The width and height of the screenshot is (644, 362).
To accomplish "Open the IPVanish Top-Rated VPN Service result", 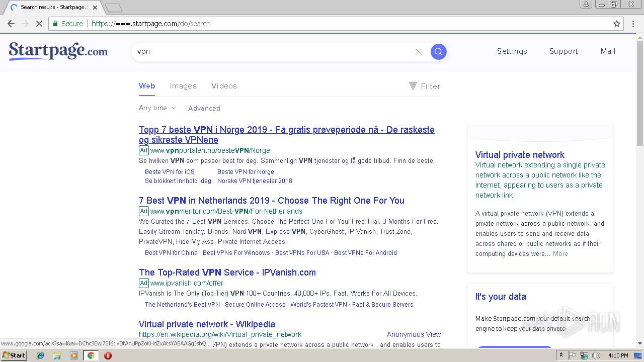I will click(227, 273).
